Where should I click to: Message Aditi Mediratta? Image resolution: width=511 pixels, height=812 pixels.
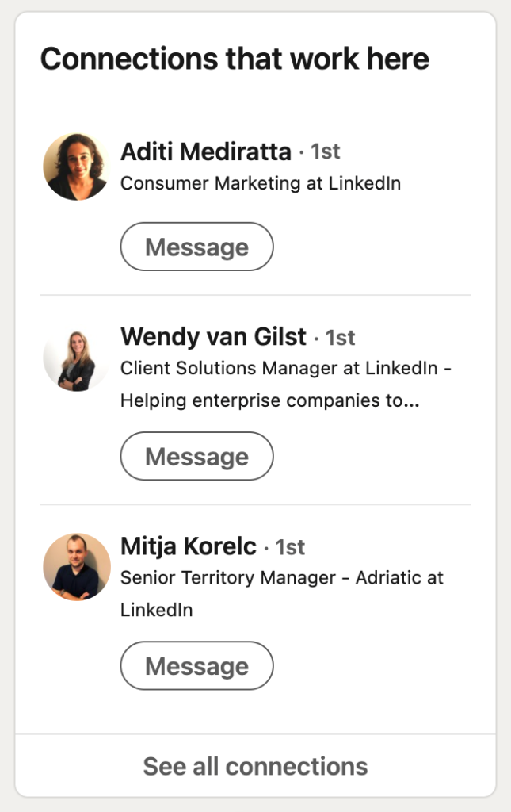(196, 247)
